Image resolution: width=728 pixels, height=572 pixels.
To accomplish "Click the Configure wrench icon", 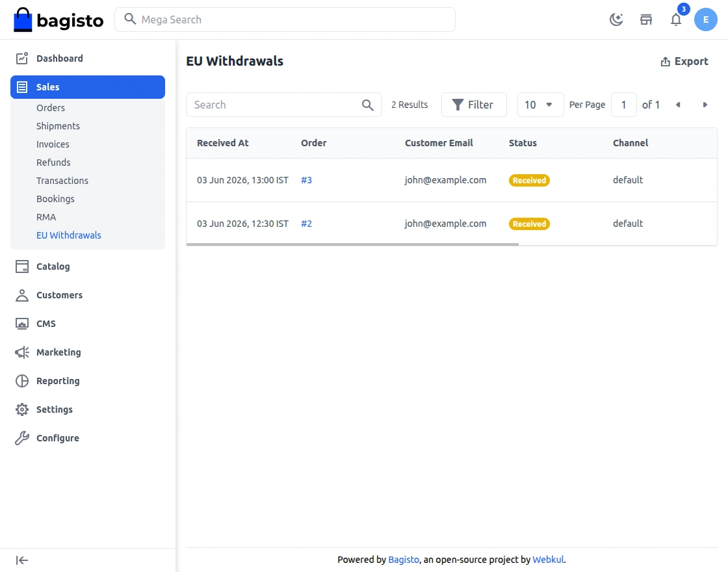I will coord(22,438).
